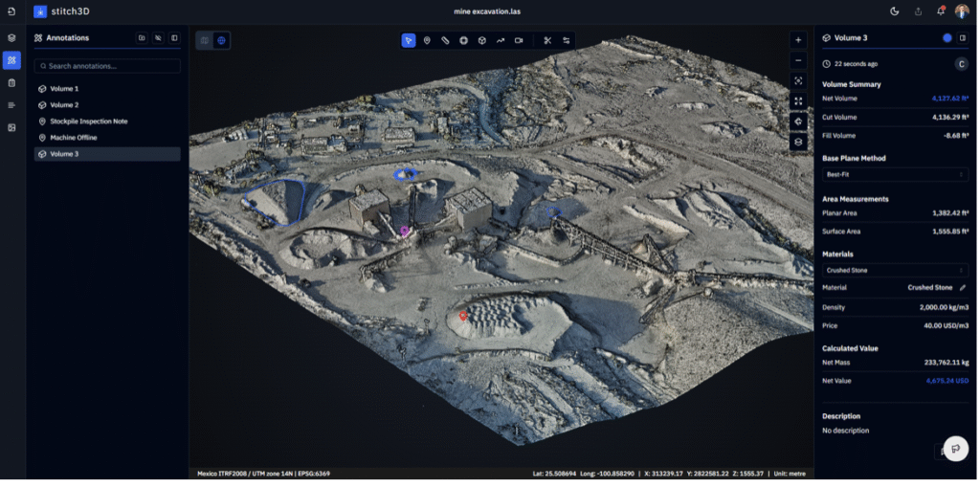980x487 pixels.
Task: Click the stitch3D logo
Action: pyautogui.click(x=61, y=11)
